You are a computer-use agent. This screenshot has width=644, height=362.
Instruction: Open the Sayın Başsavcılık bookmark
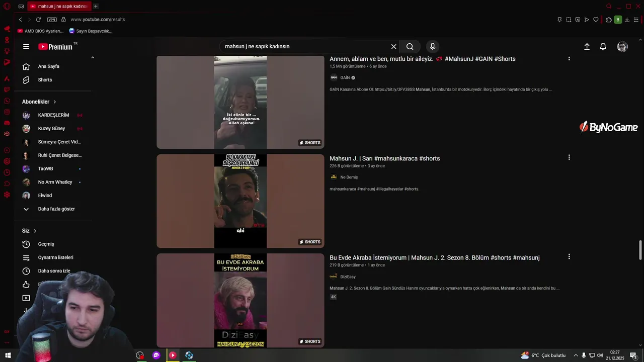coord(91,31)
